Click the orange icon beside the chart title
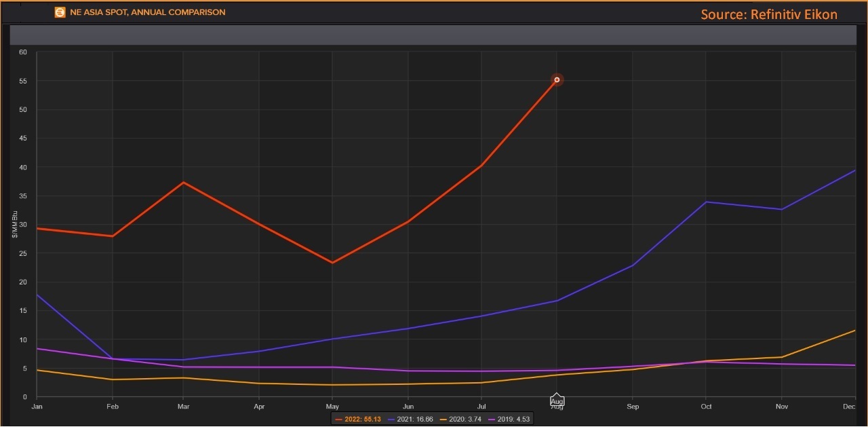The image size is (868, 427). click(60, 12)
